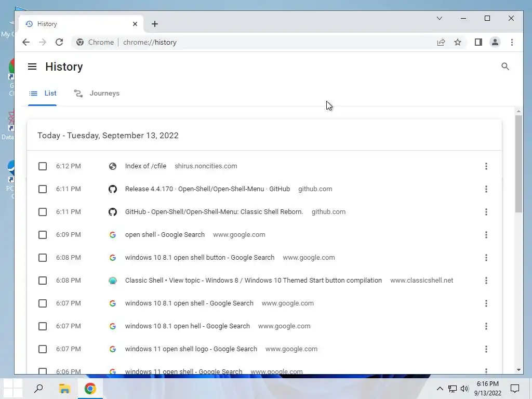Open File Explorer from the taskbar
Screen dimensions: 532x399
pyautogui.click(x=64, y=389)
